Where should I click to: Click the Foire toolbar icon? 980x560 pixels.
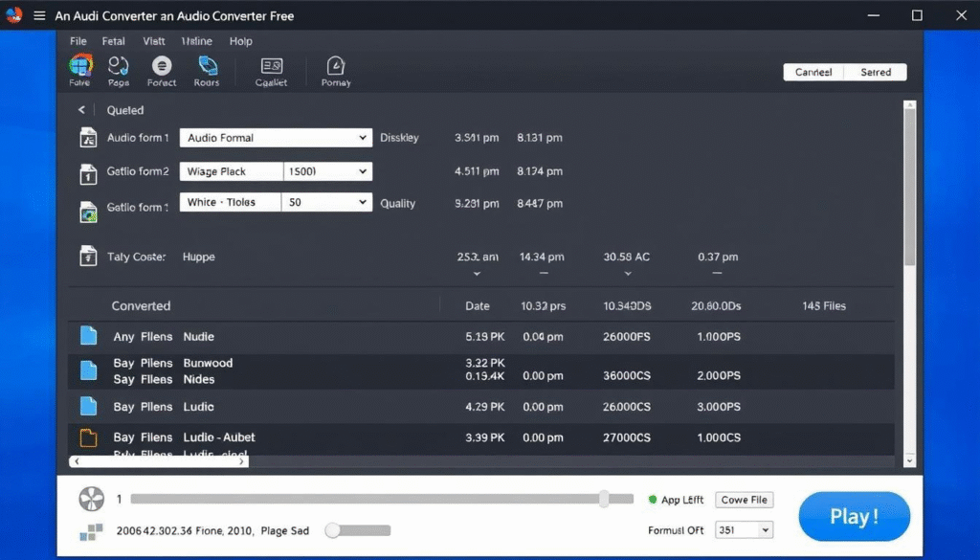click(x=80, y=66)
